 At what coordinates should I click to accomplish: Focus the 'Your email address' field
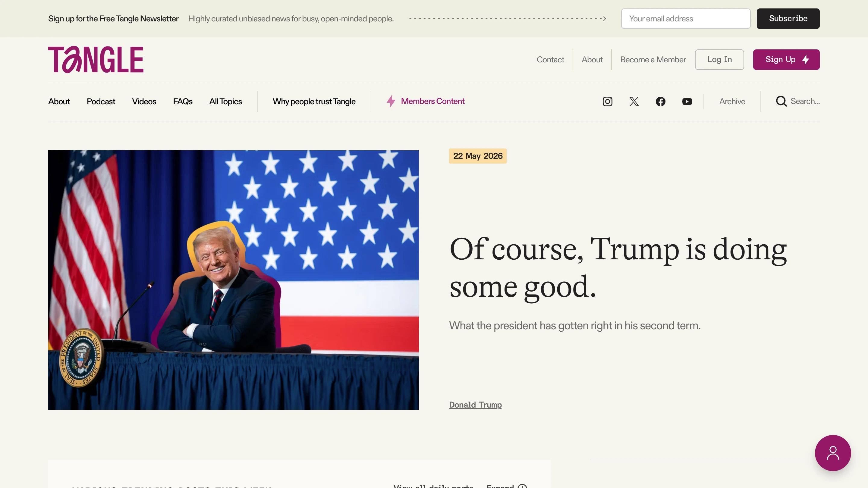pyautogui.click(x=686, y=18)
